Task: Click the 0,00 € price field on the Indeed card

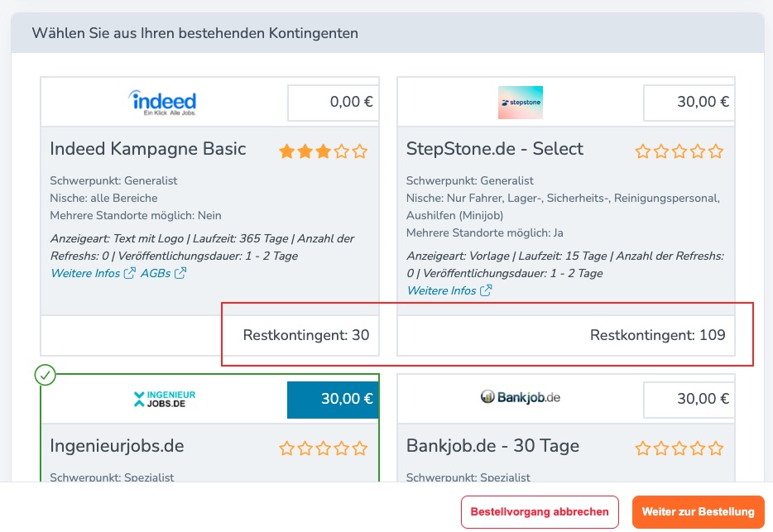Action: (x=332, y=102)
